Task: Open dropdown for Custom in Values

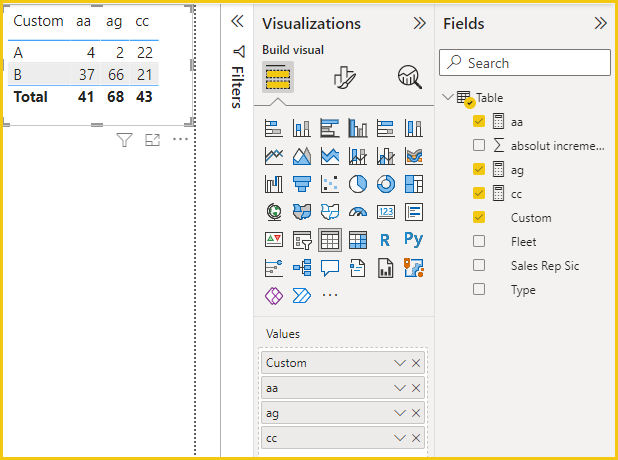Action: pyautogui.click(x=400, y=363)
